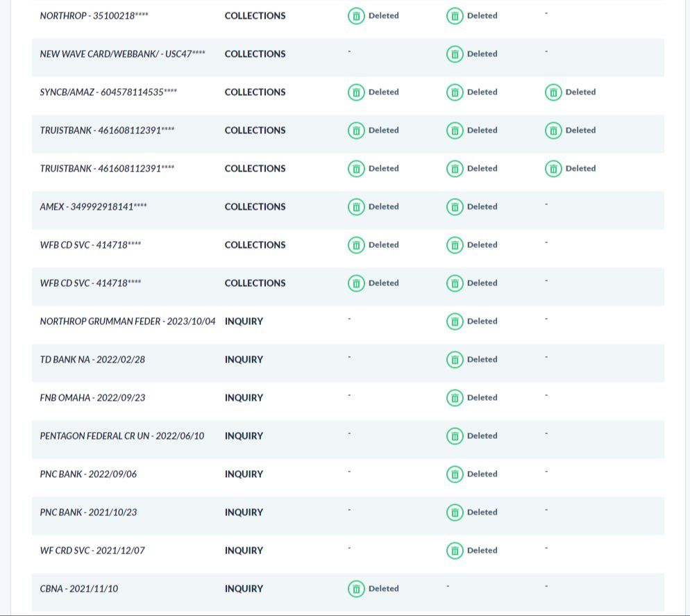
Task: Click the SYNCB/AMAZ - 604578114535**** account text
Action: point(108,92)
